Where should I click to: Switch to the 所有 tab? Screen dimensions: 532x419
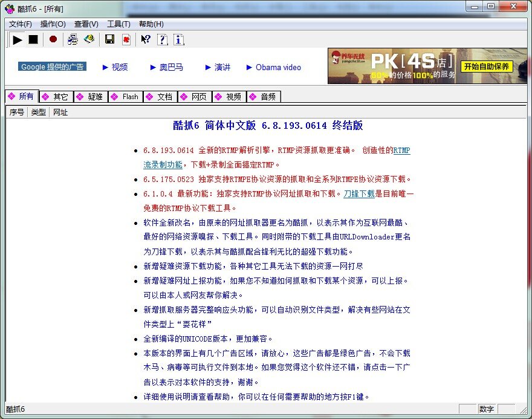click(x=22, y=96)
